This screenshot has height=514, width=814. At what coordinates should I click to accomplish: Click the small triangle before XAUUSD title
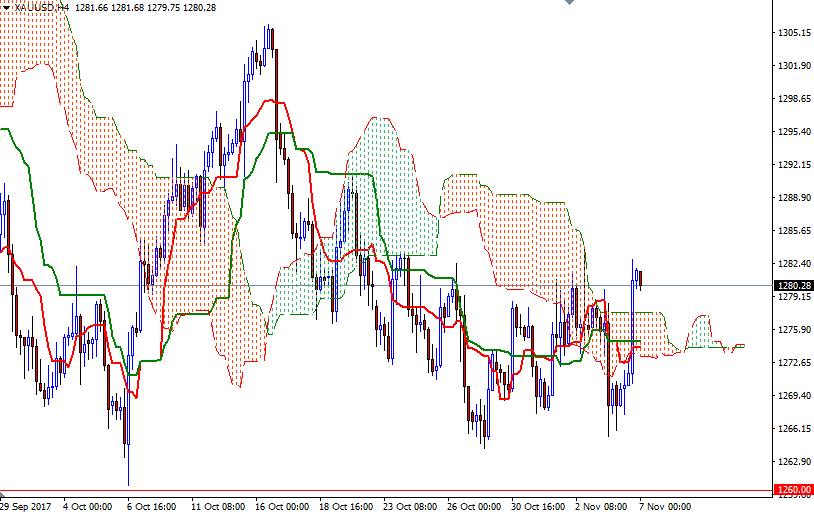pyautogui.click(x=6, y=7)
